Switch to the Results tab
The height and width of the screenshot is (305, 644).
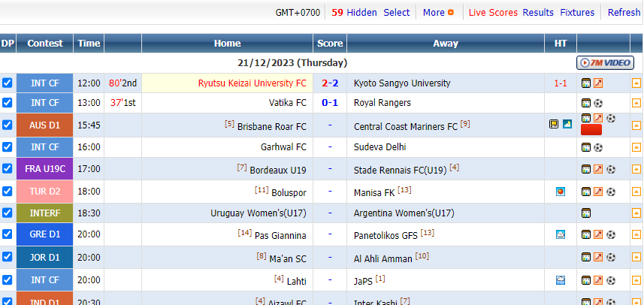538,12
